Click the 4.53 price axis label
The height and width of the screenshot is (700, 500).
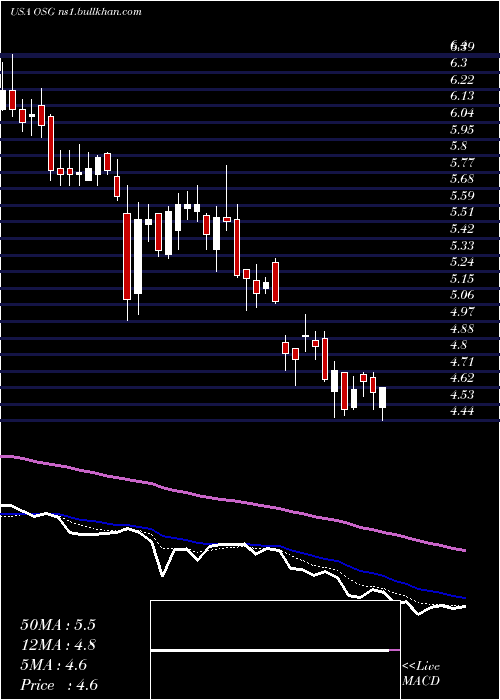tap(462, 395)
